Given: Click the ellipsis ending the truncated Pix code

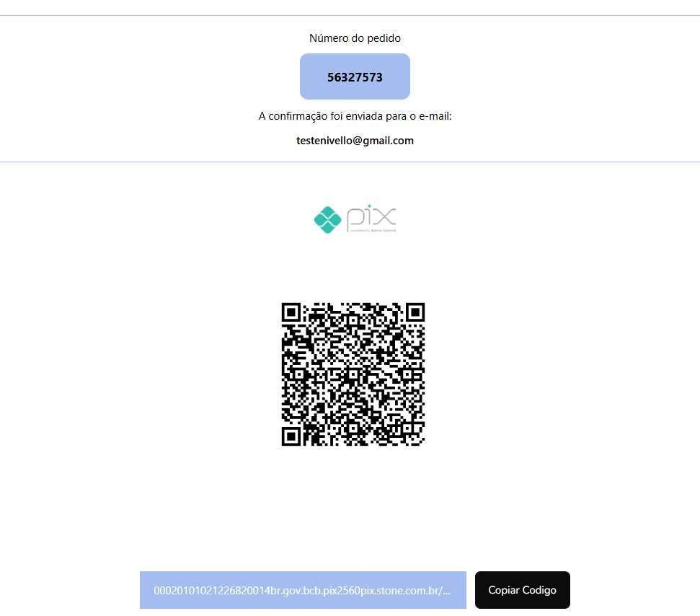Looking at the screenshot, I should pos(446,591).
